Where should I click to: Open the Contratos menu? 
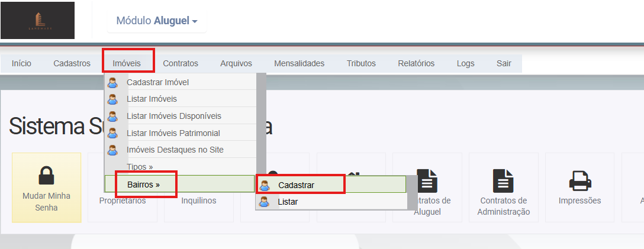pyautogui.click(x=181, y=63)
